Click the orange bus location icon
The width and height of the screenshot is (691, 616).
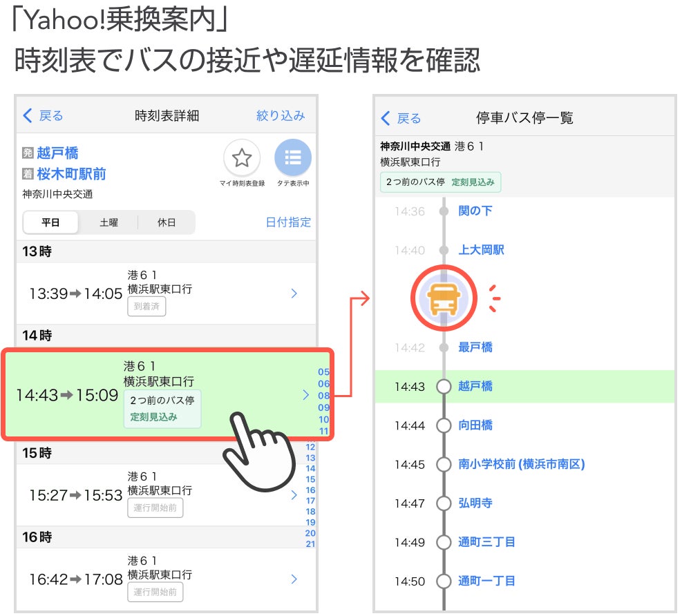click(444, 298)
